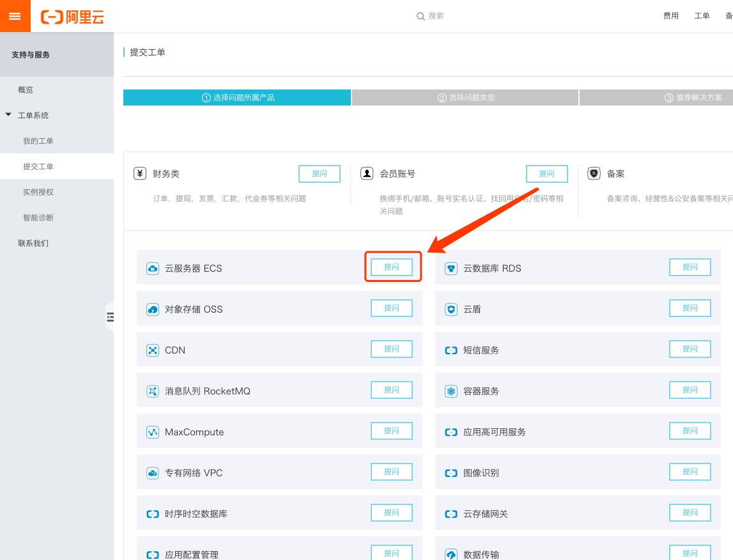
Task: Select step 1 选择问题所属产品
Action: click(237, 98)
